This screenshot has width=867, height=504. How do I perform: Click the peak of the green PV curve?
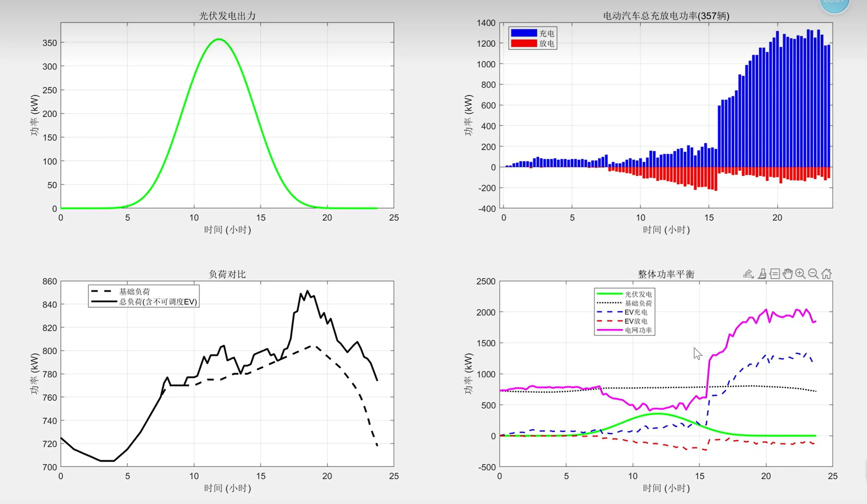pyautogui.click(x=219, y=39)
